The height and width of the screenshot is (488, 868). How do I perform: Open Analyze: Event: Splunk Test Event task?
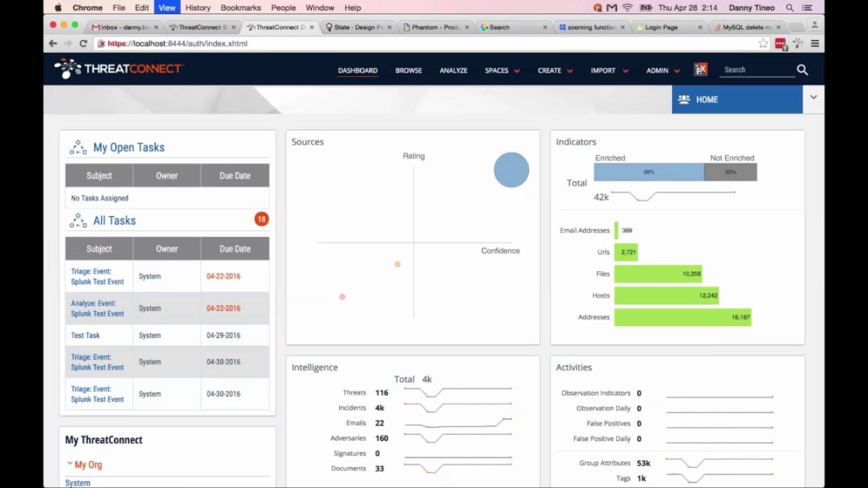click(x=98, y=308)
